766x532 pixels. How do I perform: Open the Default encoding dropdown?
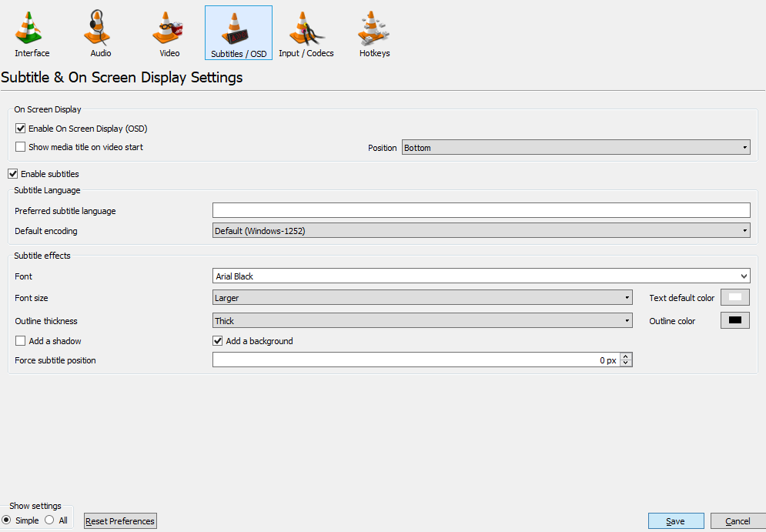point(480,231)
